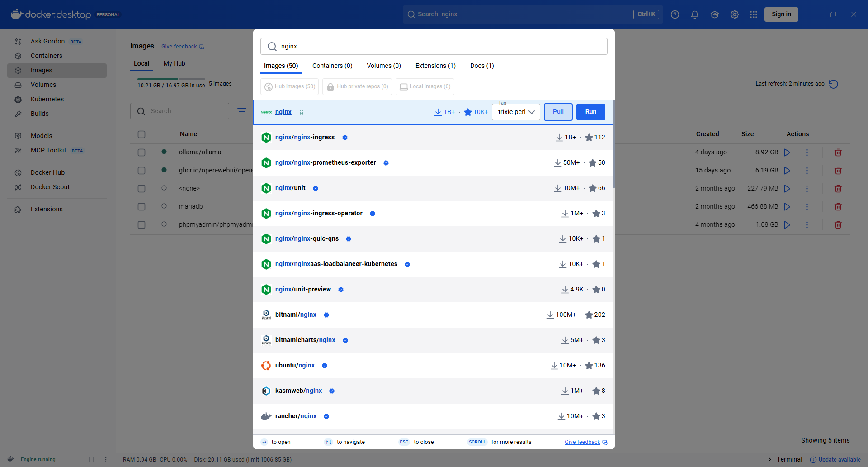Open more actions for ollama/ollama row
Screen dimensions: 868x467
tap(807, 152)
